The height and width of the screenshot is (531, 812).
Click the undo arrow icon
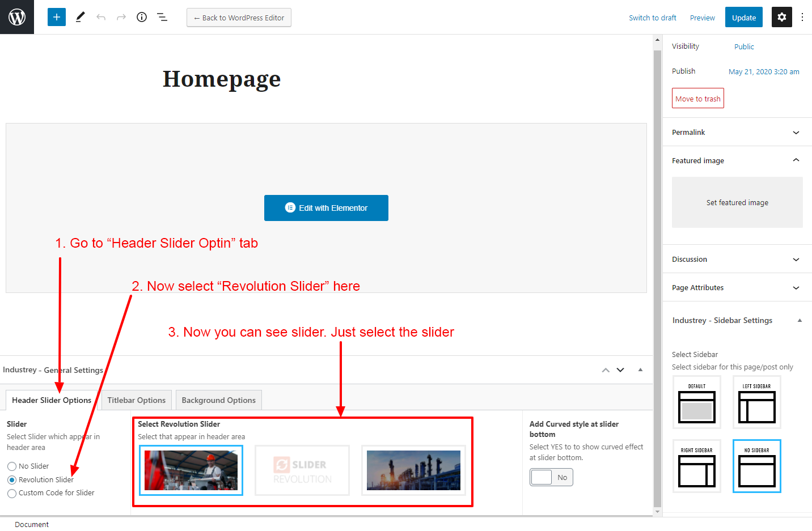pos(101,17)
